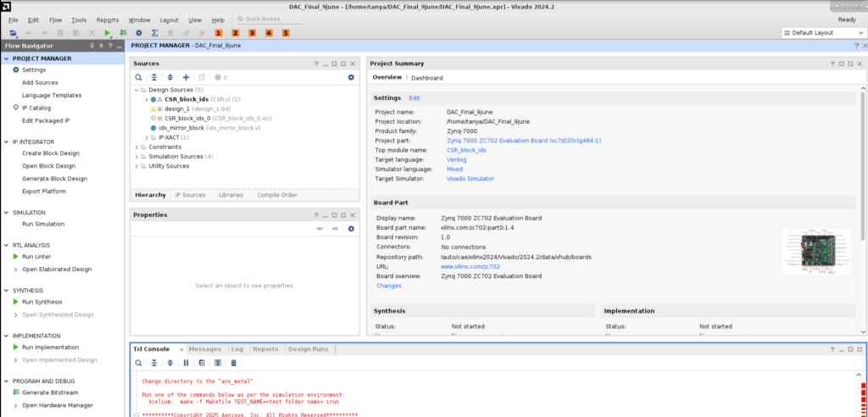
Task: Click the CSR_block_ids top module link
Action: 467,150
